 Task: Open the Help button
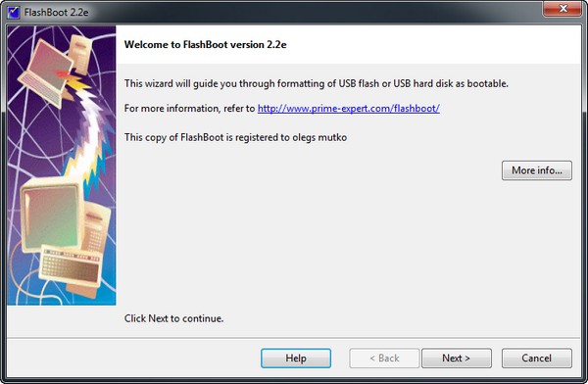coord(296,359)
